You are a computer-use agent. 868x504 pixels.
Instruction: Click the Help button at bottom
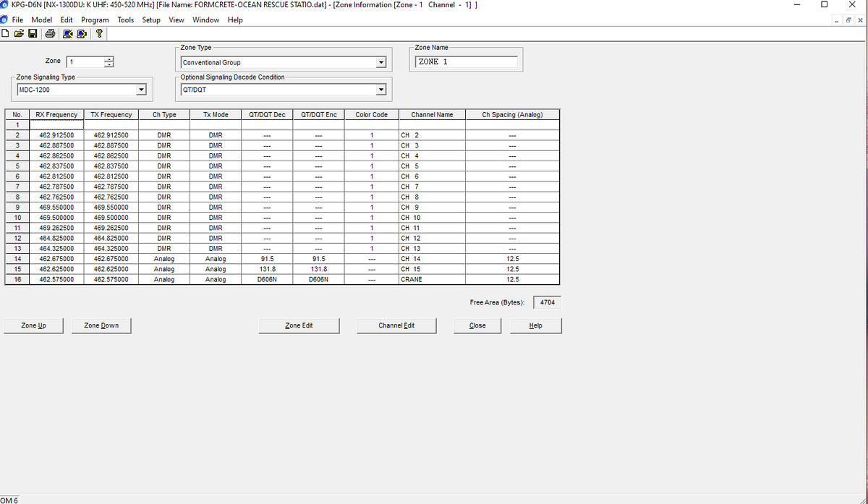[x=536, y=325]
